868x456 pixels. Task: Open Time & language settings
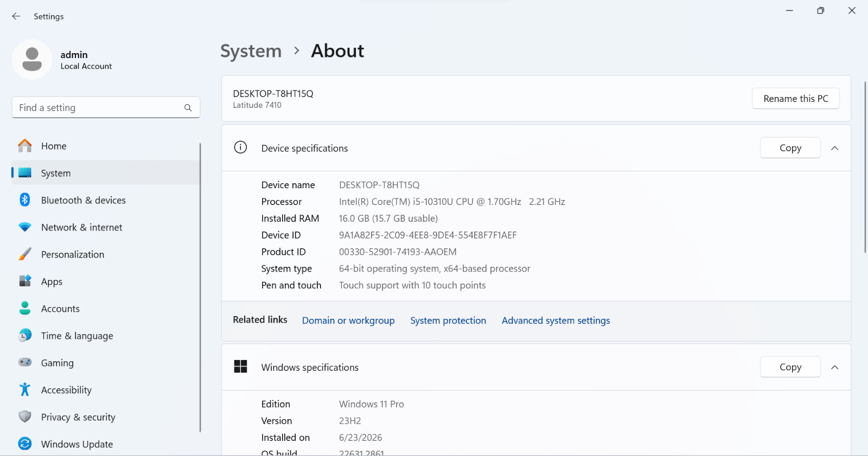(x=106, y=336)
